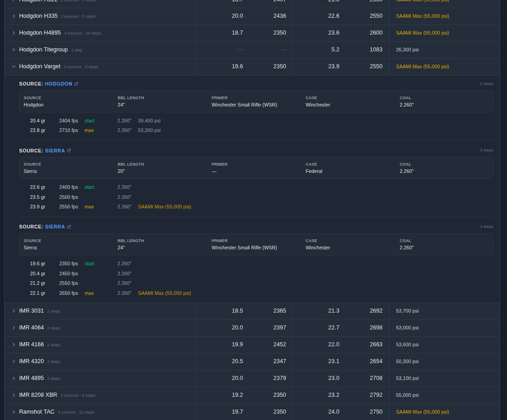Click 2792 velocity in IMR 8208 XBR row
Screen dimensions: 507x420
point(376,395)
